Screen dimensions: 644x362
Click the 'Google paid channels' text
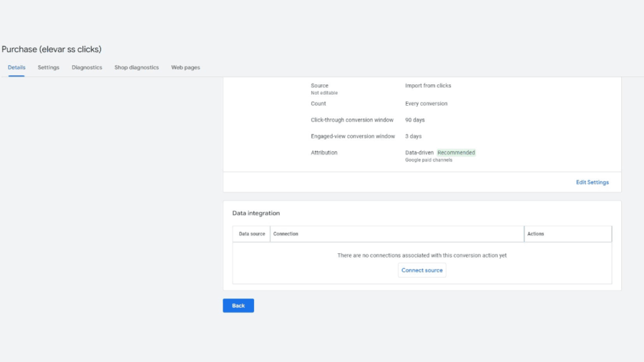coord(428,160)
